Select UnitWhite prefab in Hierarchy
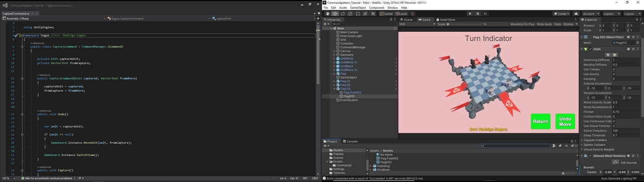The width and height of the screenshot is (644, 182). click(347, 58)
